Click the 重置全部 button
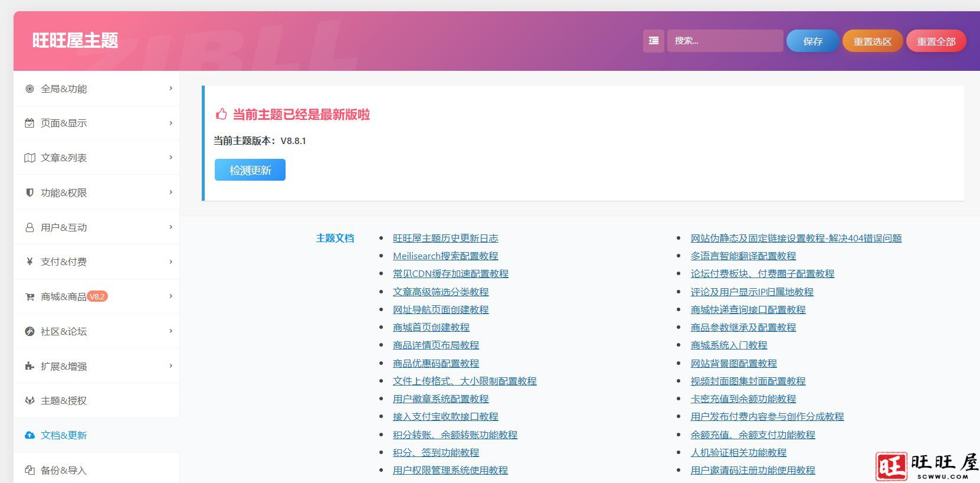Viewport: 980px width, 483px height. pos(936,41)
